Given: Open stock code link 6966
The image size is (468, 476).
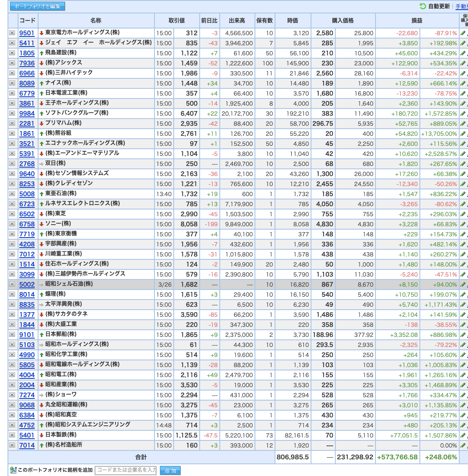Looking at the screenshot, I should pos(27,73).
